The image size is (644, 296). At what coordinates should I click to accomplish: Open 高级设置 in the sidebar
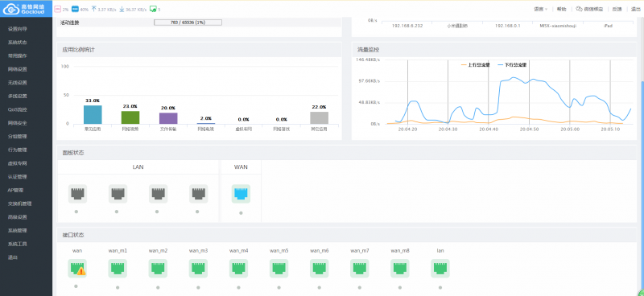(17, 217)
